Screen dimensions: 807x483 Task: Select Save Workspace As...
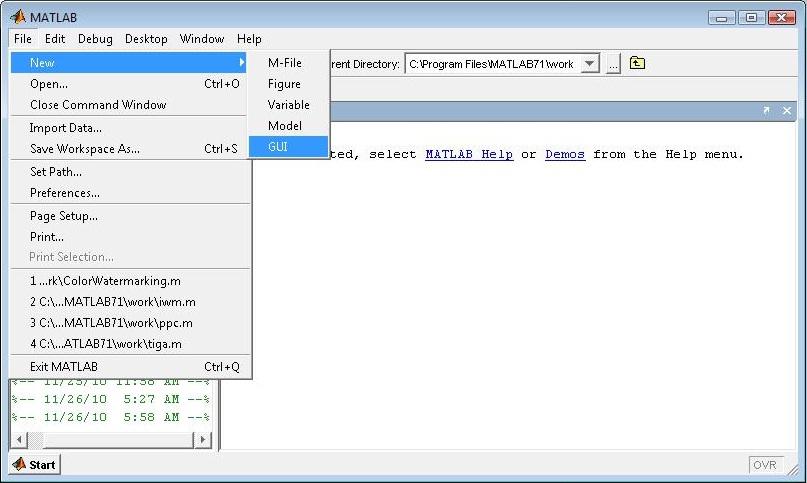(129, 149)
